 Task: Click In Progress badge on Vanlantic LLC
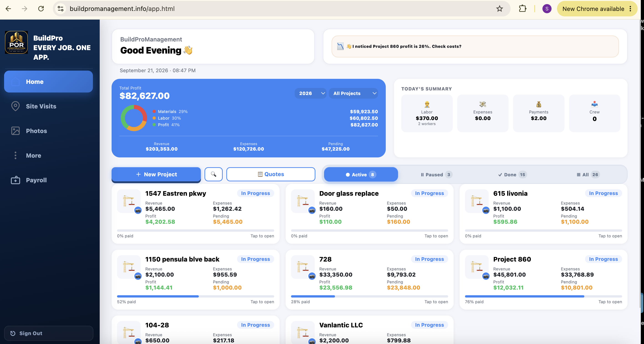pyautogui.click(x=429, y=325)
